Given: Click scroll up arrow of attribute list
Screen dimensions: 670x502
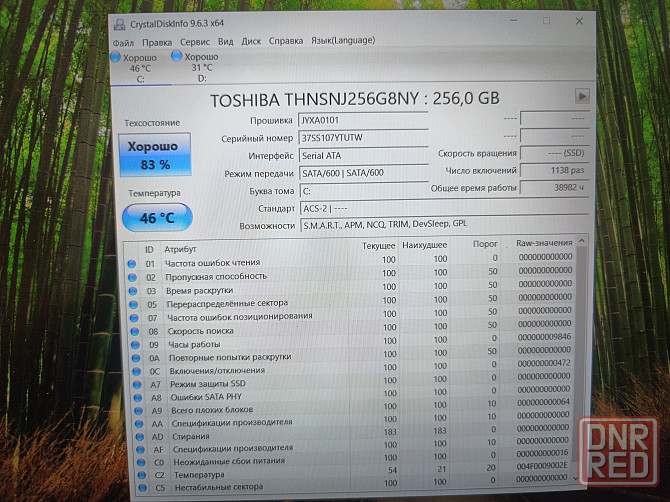Looking at the screenshot, I should coord(582,241).
